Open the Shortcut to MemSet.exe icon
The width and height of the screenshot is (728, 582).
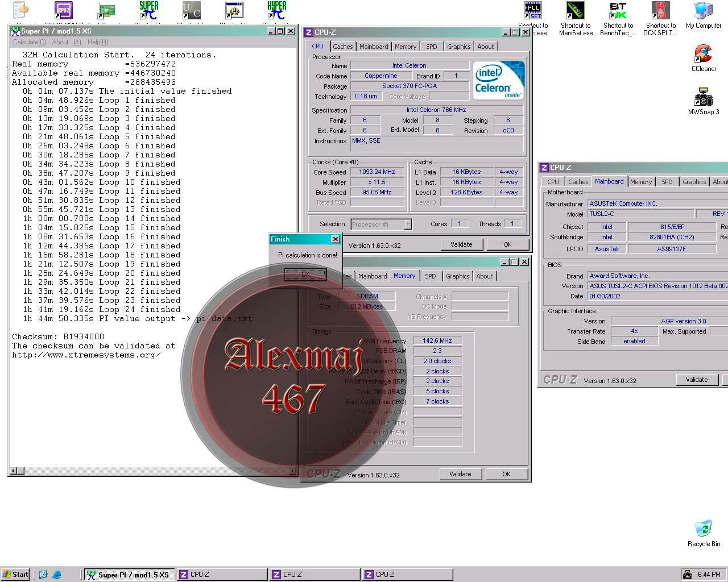(x=576, y=19)
